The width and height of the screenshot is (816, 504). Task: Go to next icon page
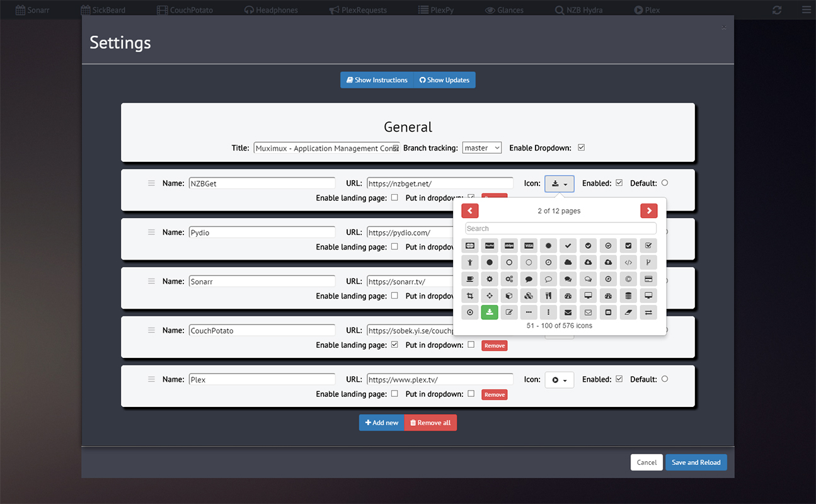648,211
